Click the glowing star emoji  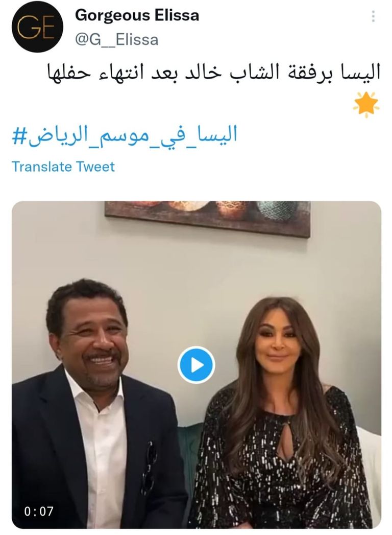click(x=366, y=104)
